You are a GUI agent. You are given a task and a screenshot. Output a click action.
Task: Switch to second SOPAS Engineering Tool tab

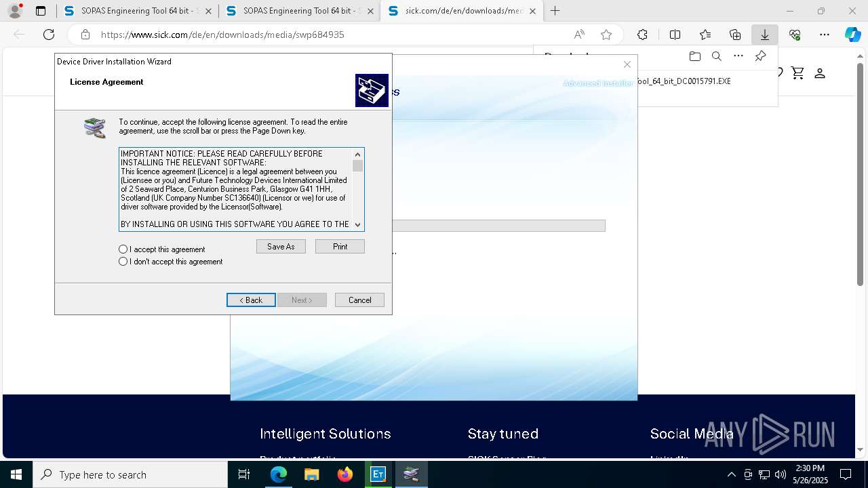coord(299,11)
